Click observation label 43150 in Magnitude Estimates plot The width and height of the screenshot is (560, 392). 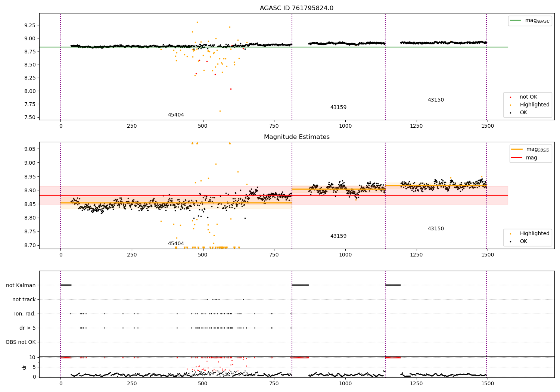click(x=436, y=229)
